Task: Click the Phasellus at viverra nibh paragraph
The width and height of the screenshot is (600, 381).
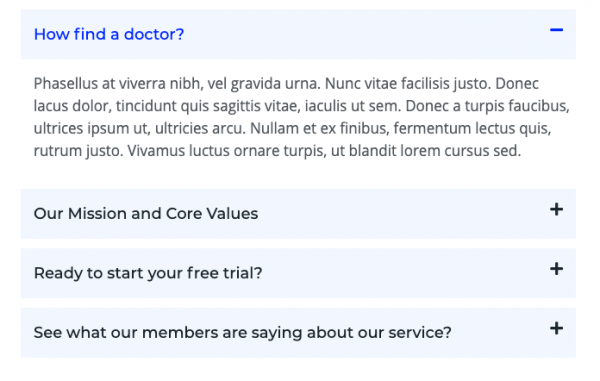Action: pyautogui.click(x=302, y=117)
